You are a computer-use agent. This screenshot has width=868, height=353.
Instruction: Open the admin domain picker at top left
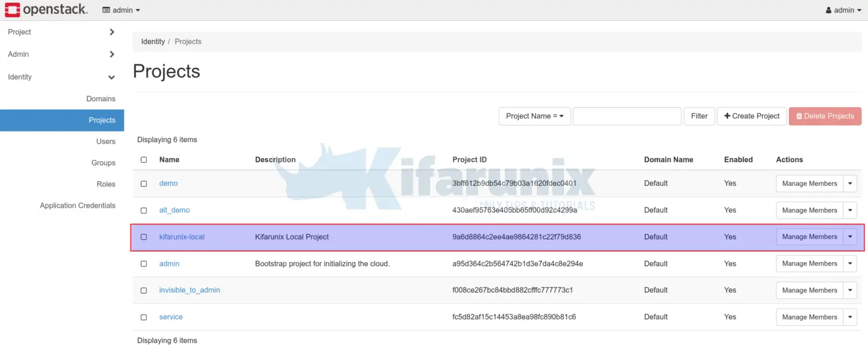(120, 10)
